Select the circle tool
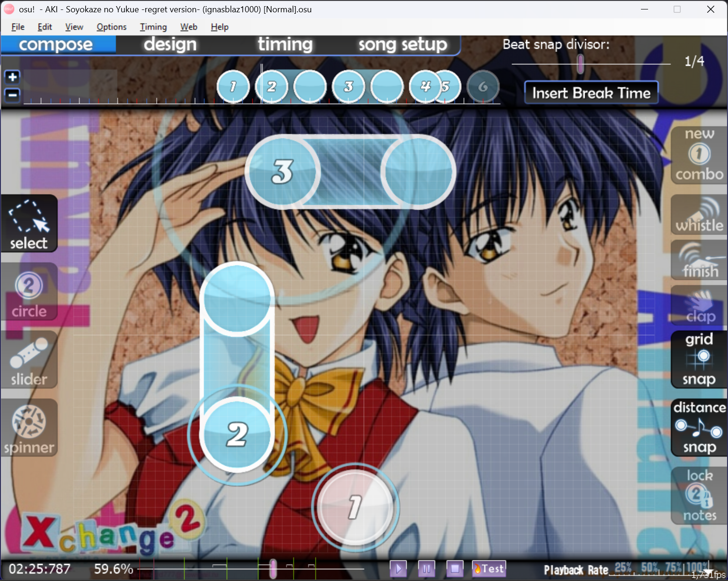The image size is (728, 581). click(x=29, y=292)
